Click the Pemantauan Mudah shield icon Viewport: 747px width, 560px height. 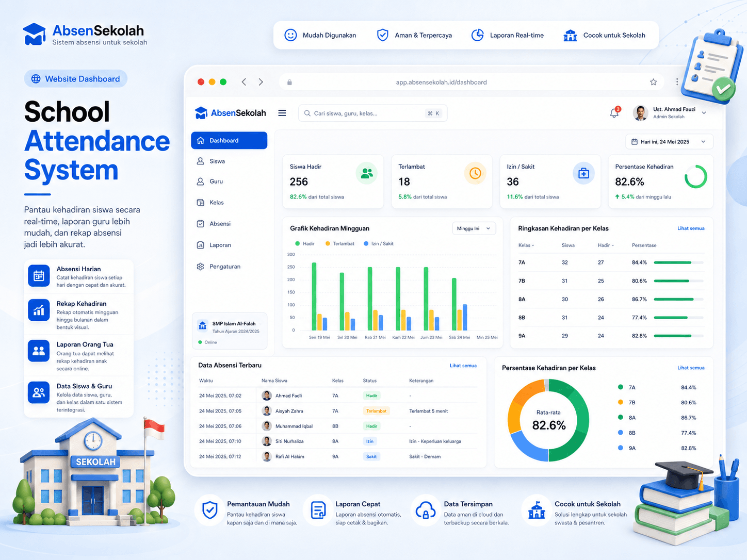coord(209,510)
